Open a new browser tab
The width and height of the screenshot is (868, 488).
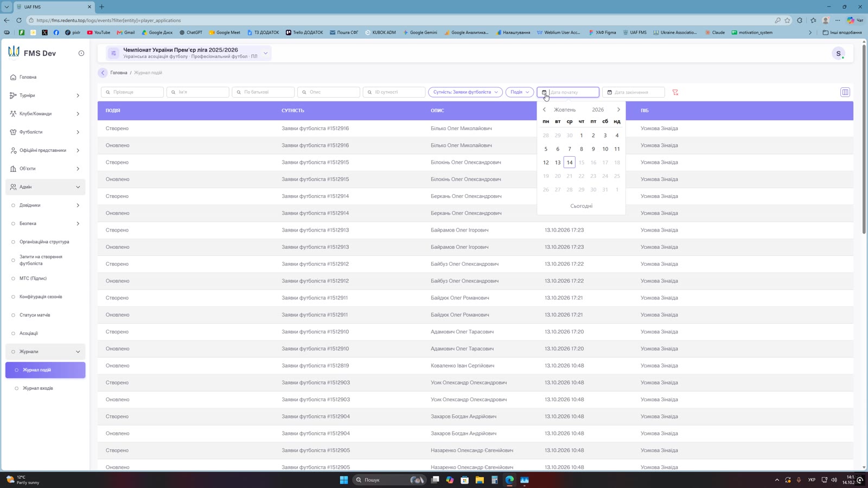click(101, 7)
